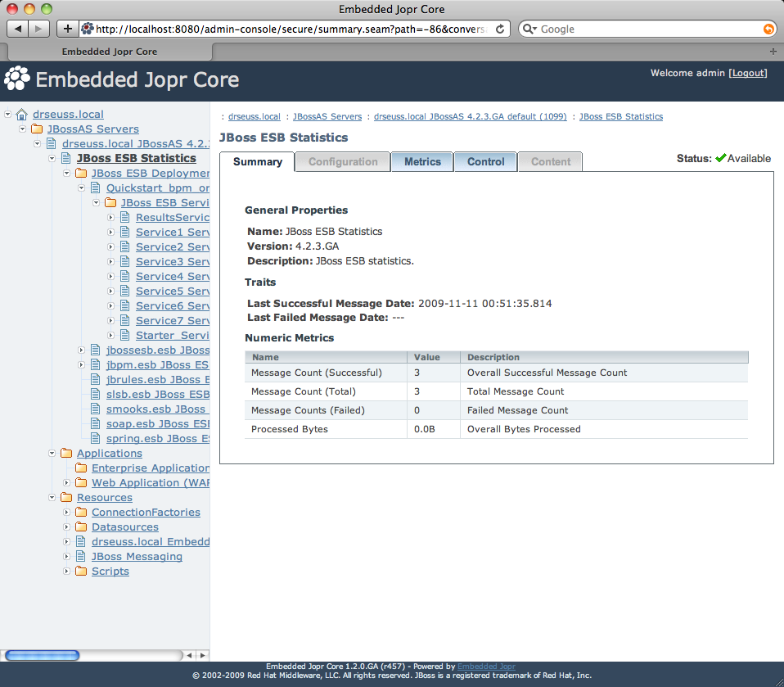Click the document icon beside spring.esb

(x=96, y=438)
